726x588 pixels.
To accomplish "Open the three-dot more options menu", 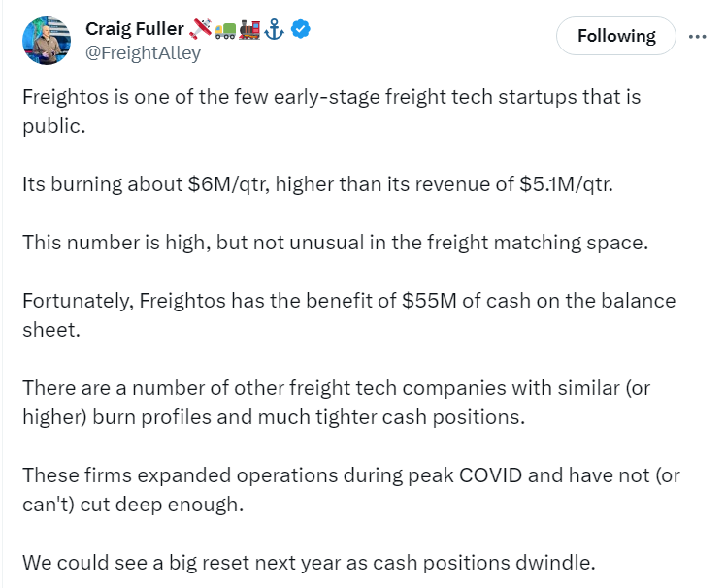I will click(x=697, y=36).
